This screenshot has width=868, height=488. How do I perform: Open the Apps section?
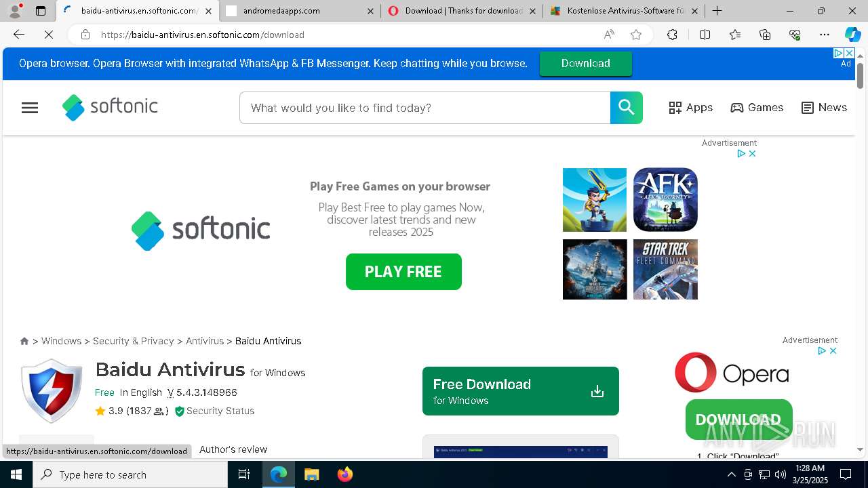click(690, 108)
